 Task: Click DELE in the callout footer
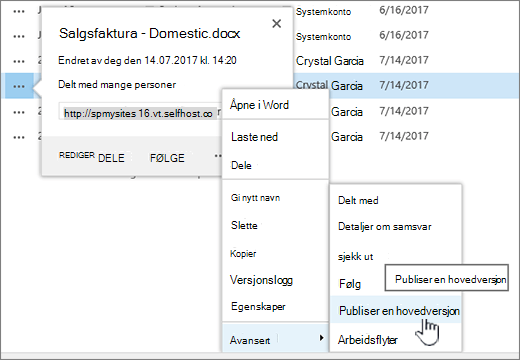tap(111, 158)
